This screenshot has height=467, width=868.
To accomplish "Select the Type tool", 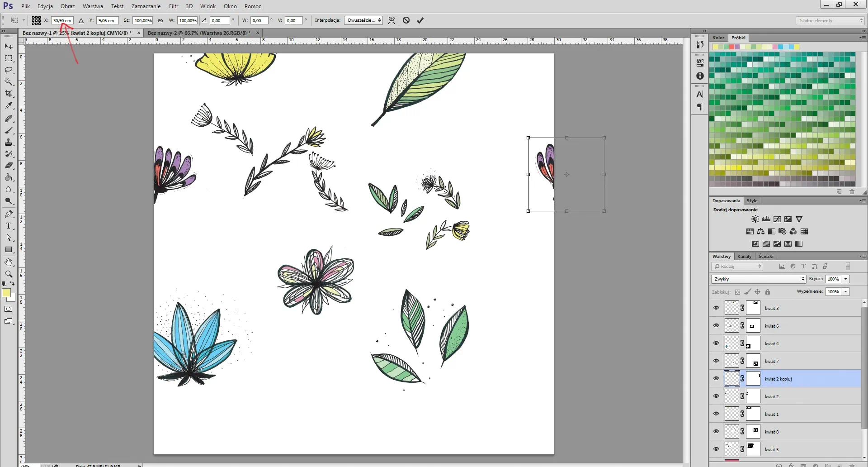I will click(x=9, y=226).
